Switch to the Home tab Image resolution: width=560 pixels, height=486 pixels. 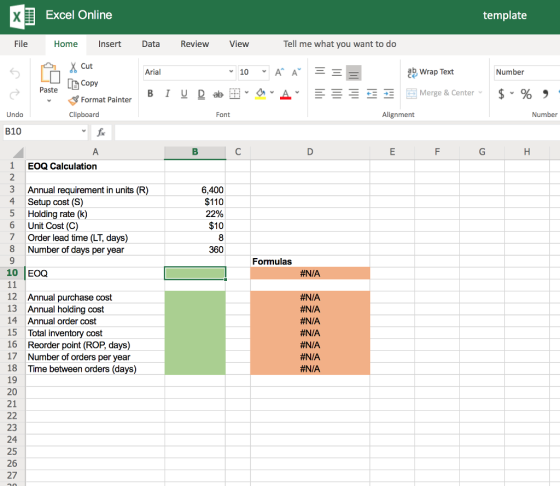[x=66, y=44]
